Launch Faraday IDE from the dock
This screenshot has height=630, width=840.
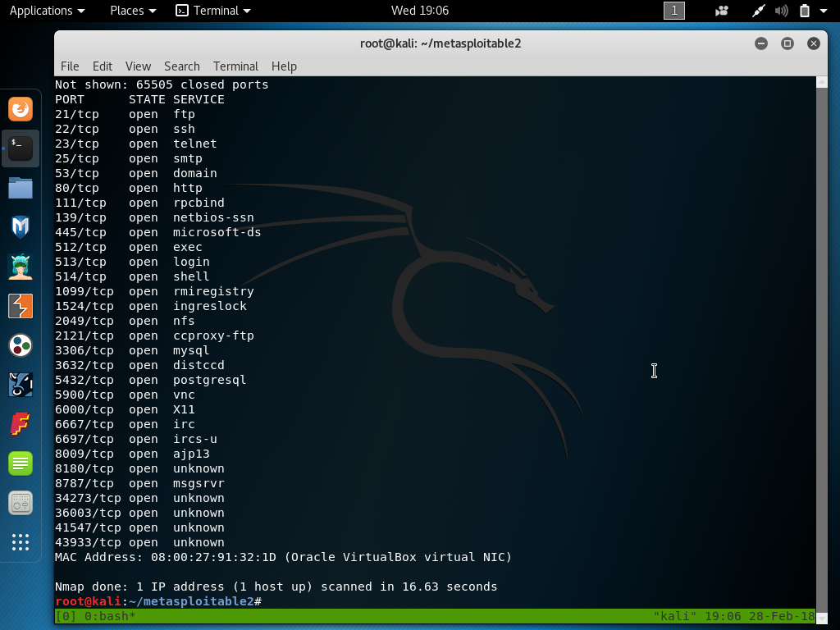point(21,424)
